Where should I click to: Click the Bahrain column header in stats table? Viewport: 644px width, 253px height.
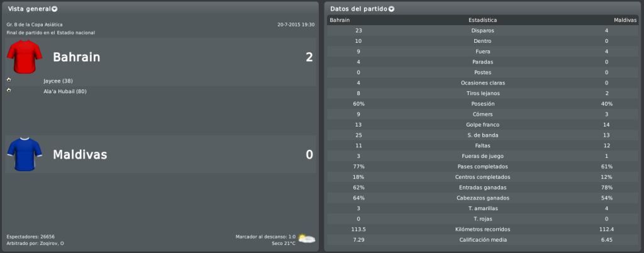[340, 20]
